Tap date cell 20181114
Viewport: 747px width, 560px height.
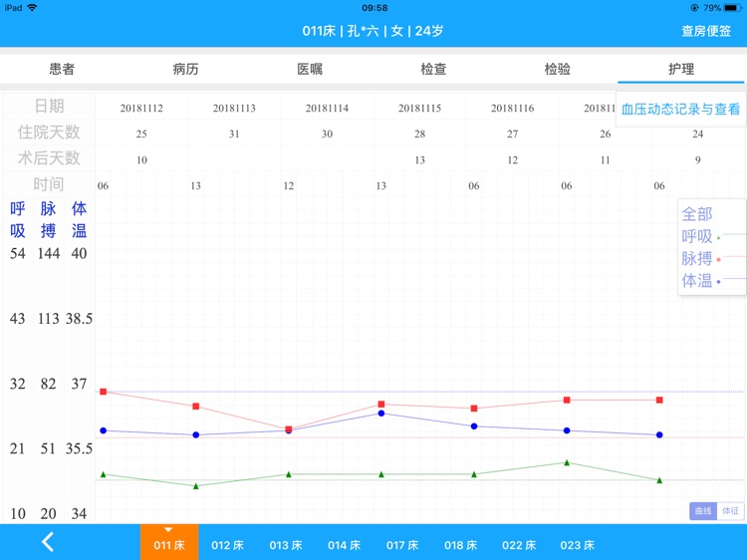pyautogui.click(x=327, y=109)
